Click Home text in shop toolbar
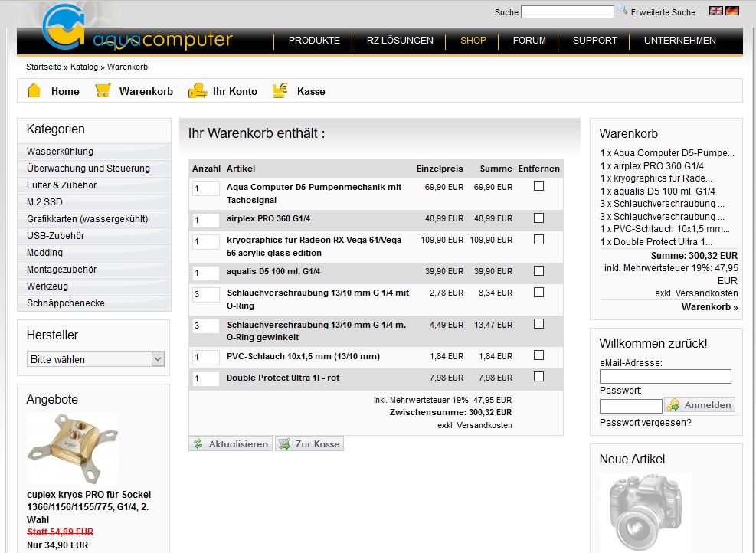The width and height of the screenshot is (756, 553). pos(65,92)
